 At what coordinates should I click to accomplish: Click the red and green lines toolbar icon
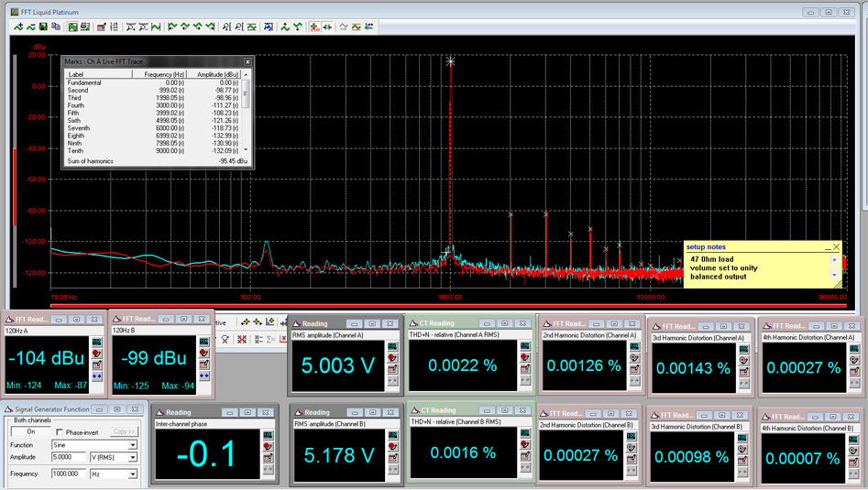[x=356, y=27]
